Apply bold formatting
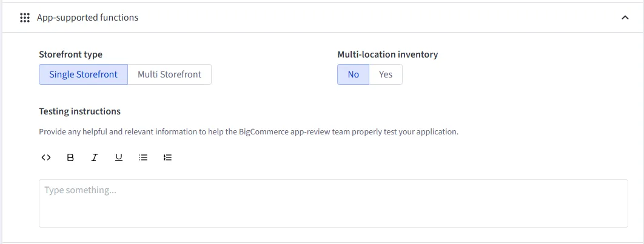 (x=70, y=157)
